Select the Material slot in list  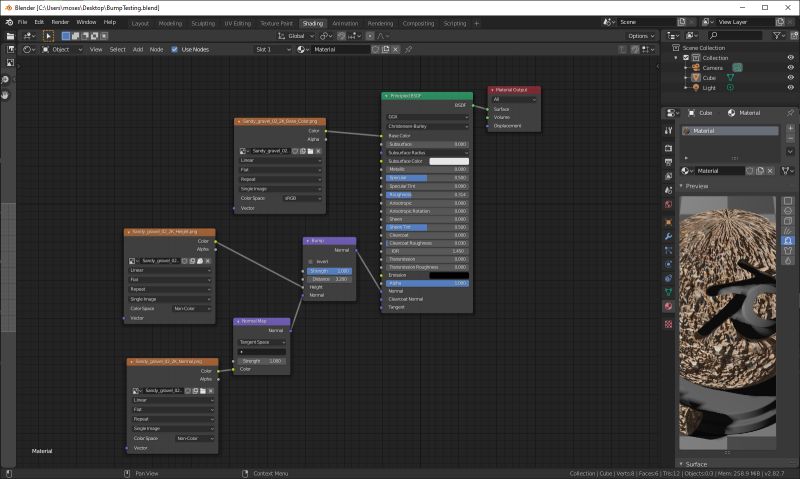pyautogui.click(x=730, y=131)
